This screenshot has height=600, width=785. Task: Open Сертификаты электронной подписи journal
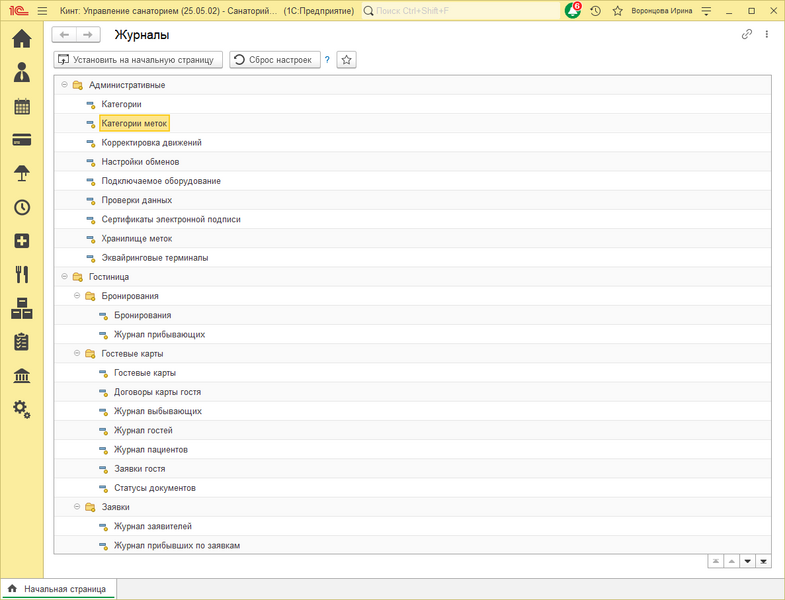pos(171,219)
